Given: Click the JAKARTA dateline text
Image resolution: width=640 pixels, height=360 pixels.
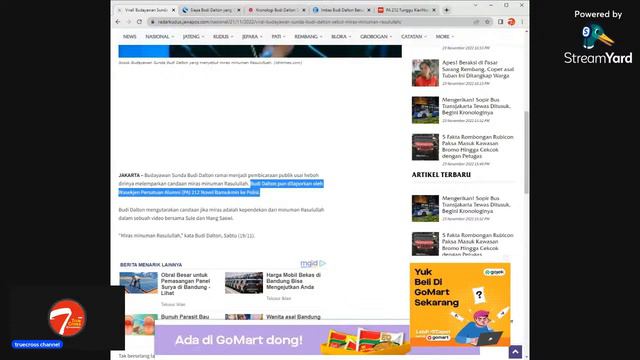Looking at the screenshot, I should [x=129, y=175].
